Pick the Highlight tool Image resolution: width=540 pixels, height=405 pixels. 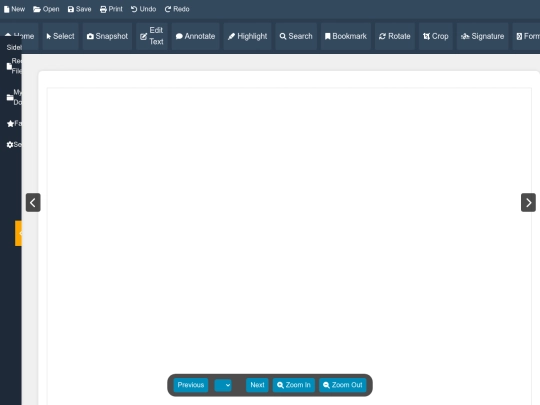(x=247, y=36)
